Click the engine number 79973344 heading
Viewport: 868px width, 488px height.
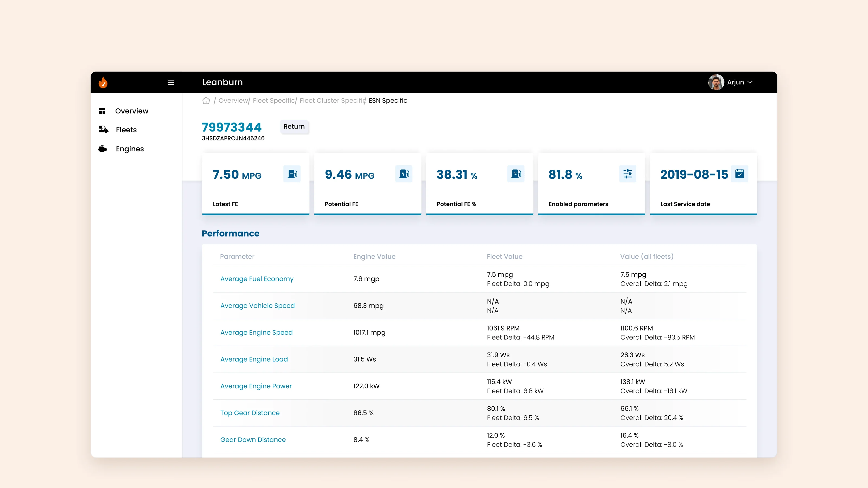(x=231, y=127)
